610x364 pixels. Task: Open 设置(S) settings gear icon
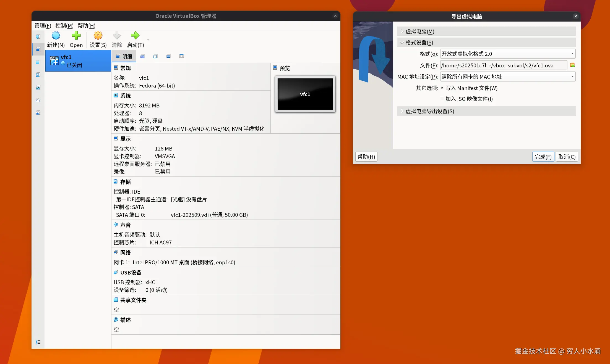point(98,36)
